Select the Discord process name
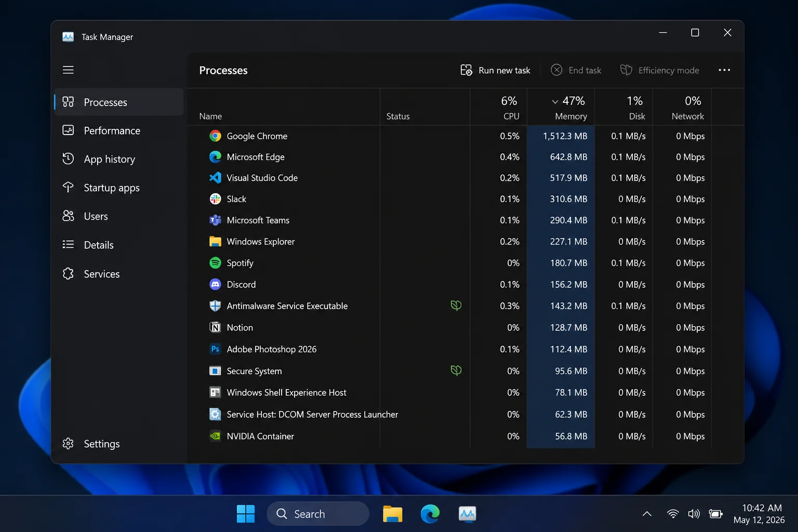This screenshot has width=798, height=532. click(241, 285)
